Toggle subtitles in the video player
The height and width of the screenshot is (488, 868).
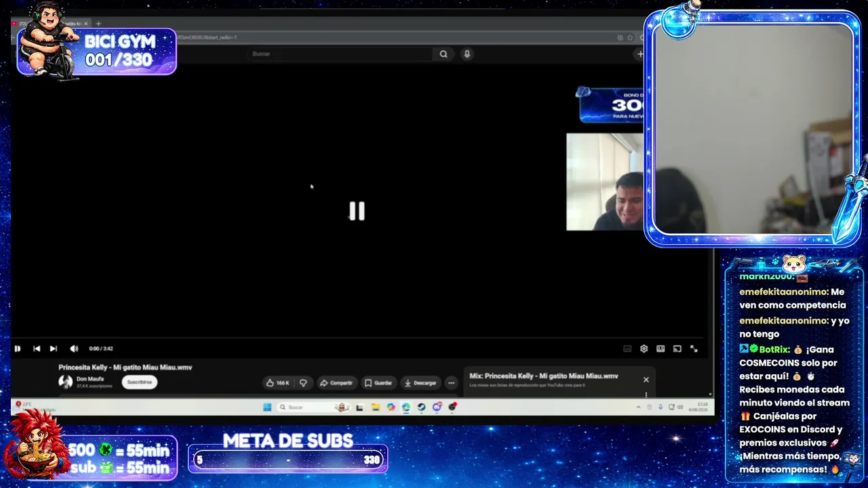[x=627, y=348]
